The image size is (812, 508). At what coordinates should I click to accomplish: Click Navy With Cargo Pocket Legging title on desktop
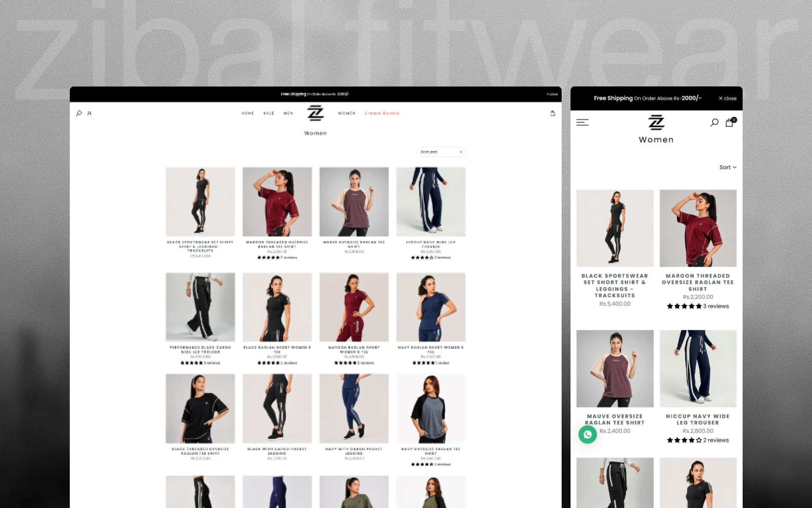pyautogui.click(x=354, y=451)
